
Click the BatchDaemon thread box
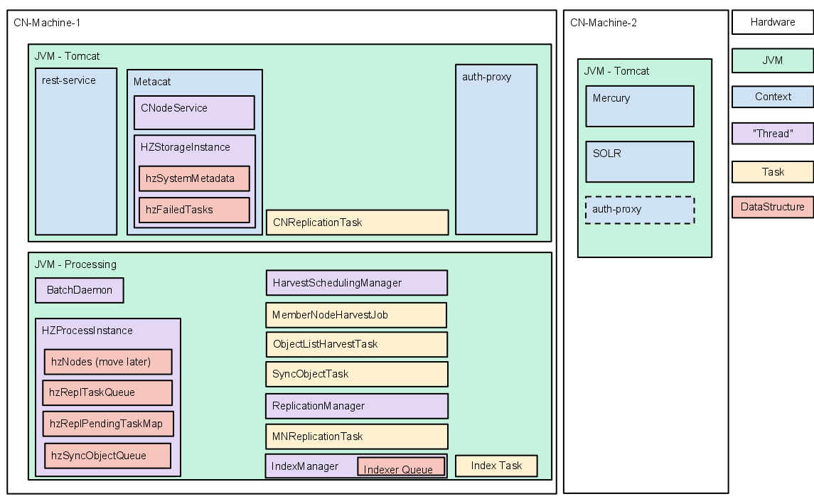pos(79,290)
